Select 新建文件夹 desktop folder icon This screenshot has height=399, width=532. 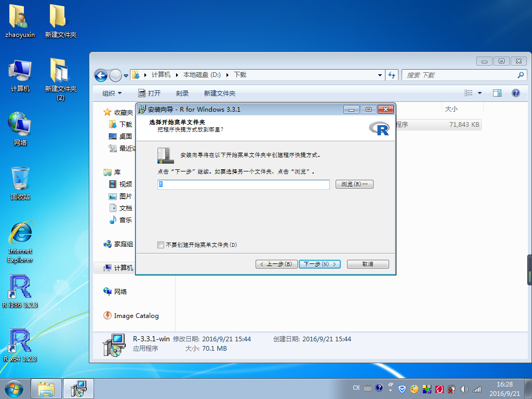pyautogui.click(x=60, y=20)
